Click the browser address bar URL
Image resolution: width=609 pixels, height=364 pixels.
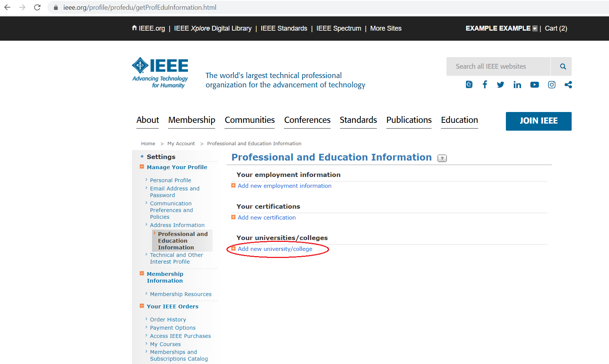point(140,7)
